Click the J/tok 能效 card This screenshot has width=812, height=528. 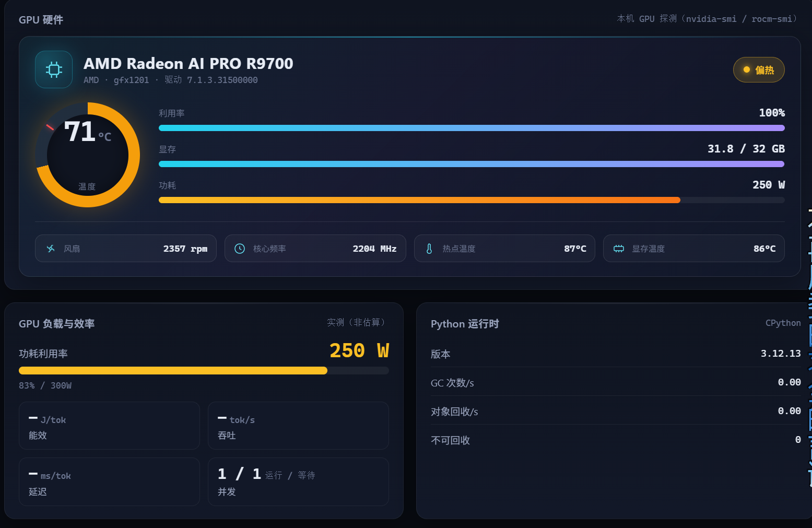click(x=109, y=426)
